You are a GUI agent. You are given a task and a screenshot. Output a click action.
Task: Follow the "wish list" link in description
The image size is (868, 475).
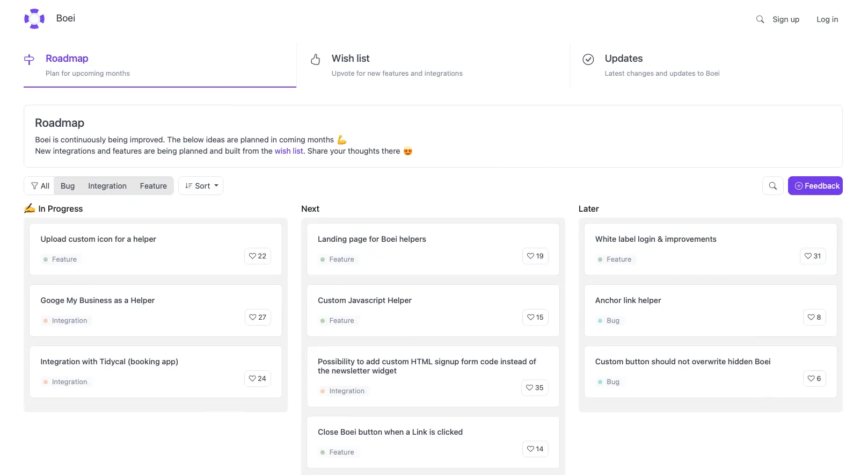click(289, 152)
